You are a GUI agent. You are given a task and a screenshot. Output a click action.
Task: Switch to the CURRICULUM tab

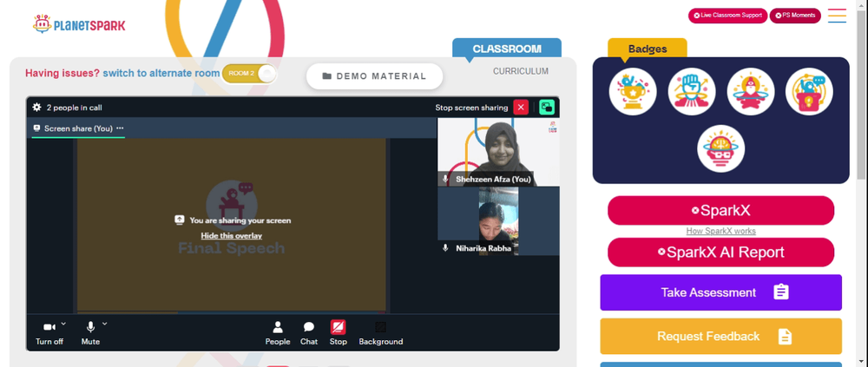coord(521,71)
